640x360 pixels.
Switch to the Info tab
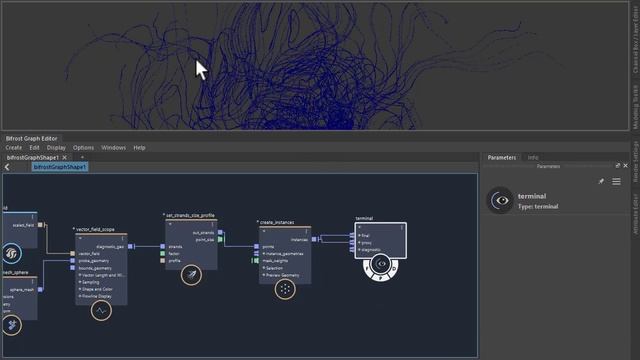pyautogui.click(x=533, y=157)
